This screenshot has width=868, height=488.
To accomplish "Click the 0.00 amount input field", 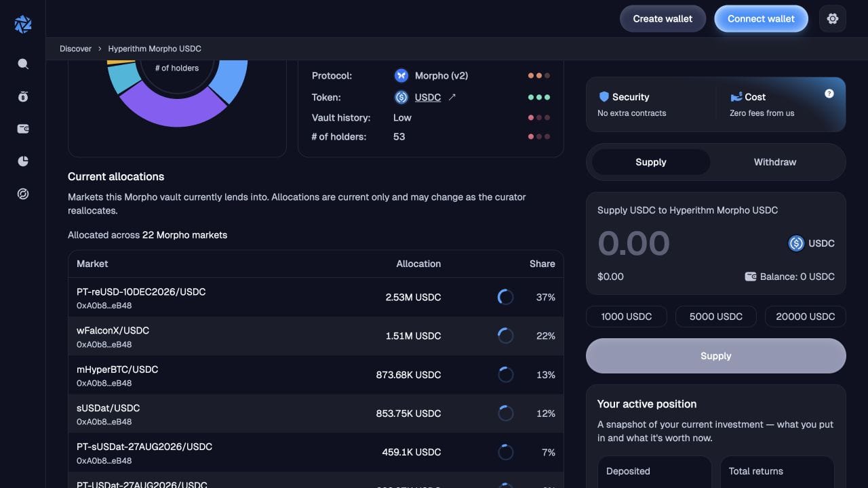I will pyautogui.click(x=633, y=243).
